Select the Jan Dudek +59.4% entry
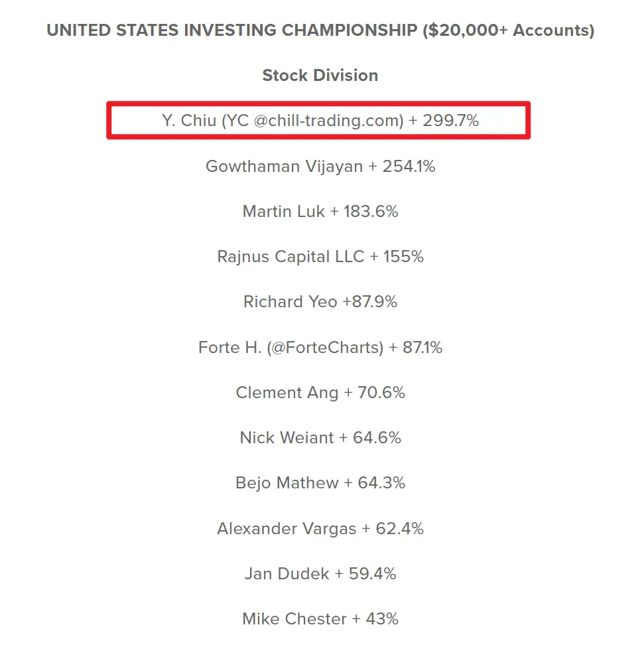 (320, 574)
